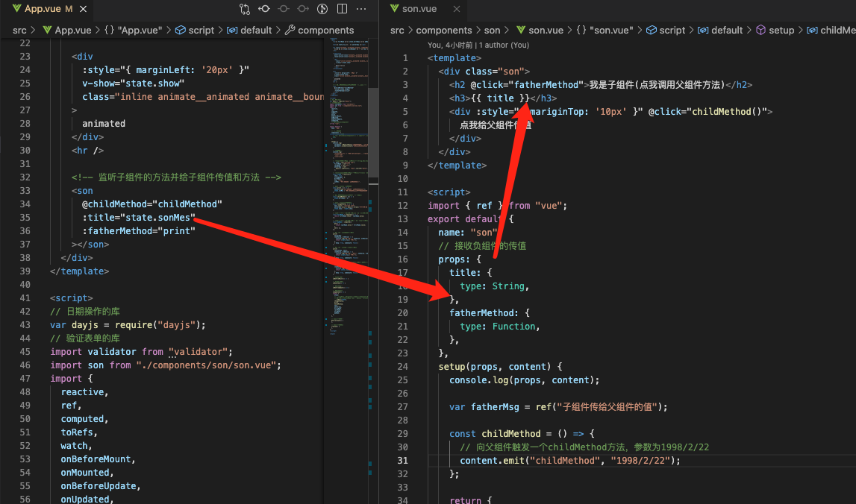
Task: Click the git blame author annotation line
Action: pyautogui.click(x=478, y=45)
